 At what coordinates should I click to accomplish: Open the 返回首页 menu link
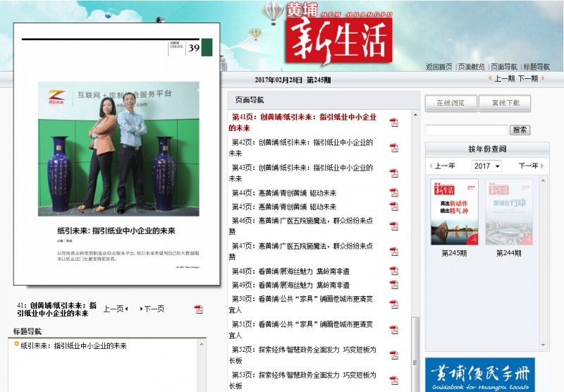(x=439, y=67)
